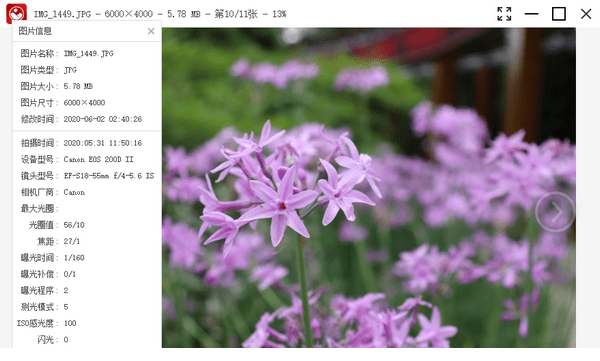Viewport: 600px width, 361px height.
Task: Click the 镜头型号 label
Action: [x=38, y=176]
